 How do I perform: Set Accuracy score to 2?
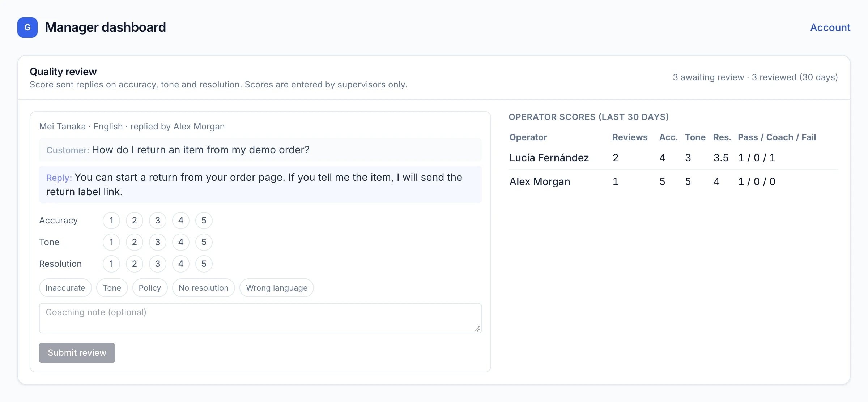[135, 221]
